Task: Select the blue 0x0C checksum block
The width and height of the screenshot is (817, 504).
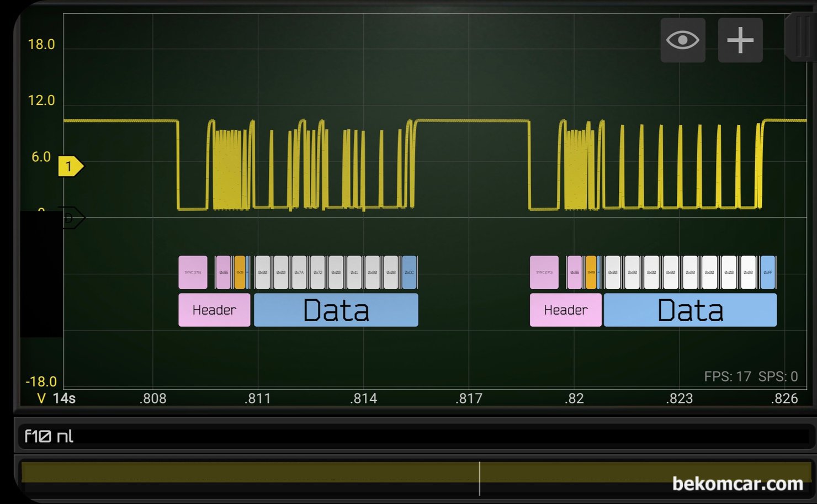Action: tap(410, 272)
